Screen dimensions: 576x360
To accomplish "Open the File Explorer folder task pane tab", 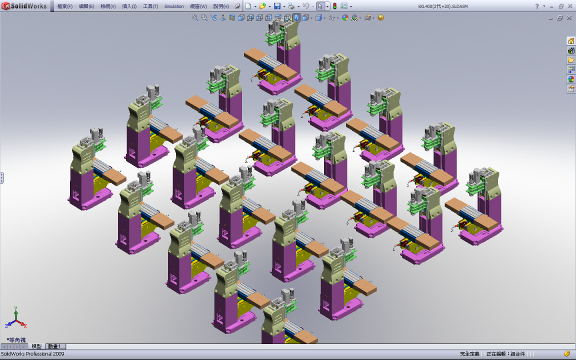I will pyautogui.click(x=570, y=60).
